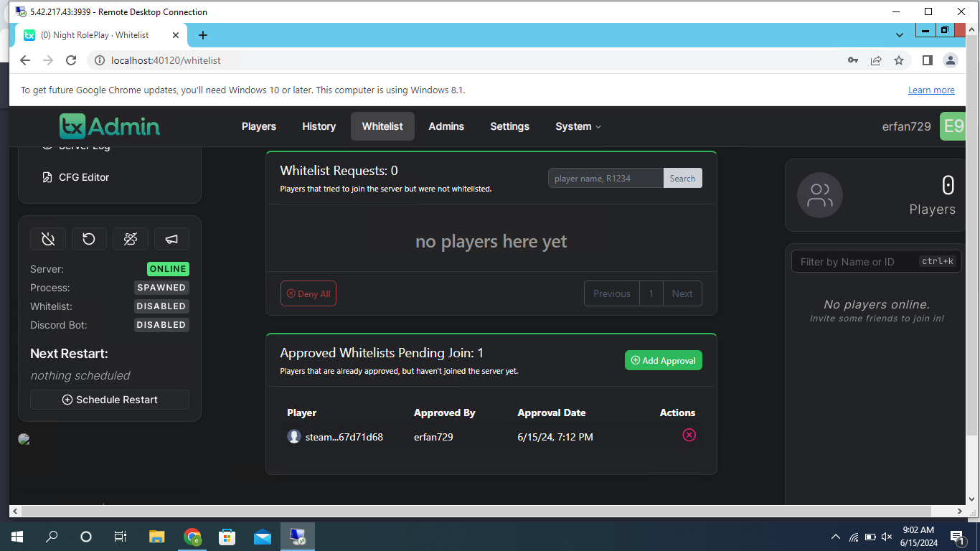Open the Settings tab
This screenshot has height=551, width=980.
pyautogui.click(x=509, y=126)
